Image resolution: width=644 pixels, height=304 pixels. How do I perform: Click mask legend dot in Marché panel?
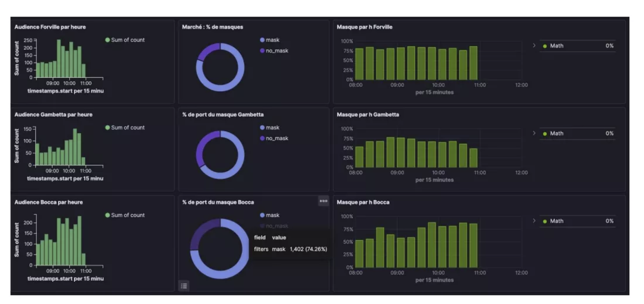pyautogui.click(x=262, y=40)
